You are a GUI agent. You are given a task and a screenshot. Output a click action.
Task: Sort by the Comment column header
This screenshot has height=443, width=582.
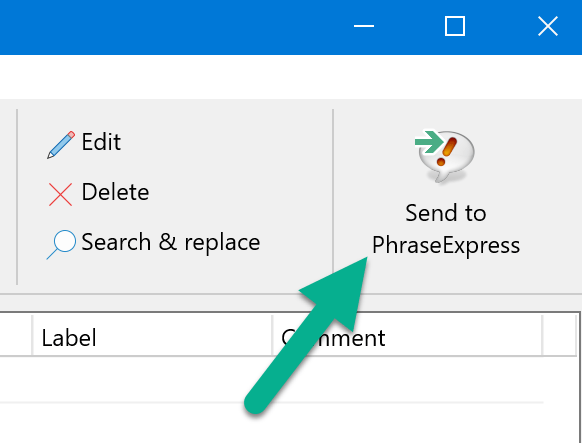pyautogui.click(x=407, y=335)
